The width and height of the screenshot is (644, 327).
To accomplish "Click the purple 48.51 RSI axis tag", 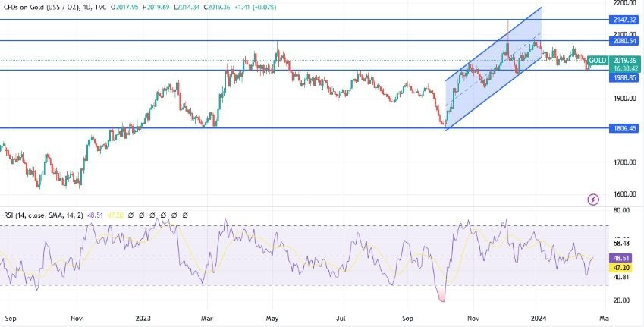I will tap(620, 259).
